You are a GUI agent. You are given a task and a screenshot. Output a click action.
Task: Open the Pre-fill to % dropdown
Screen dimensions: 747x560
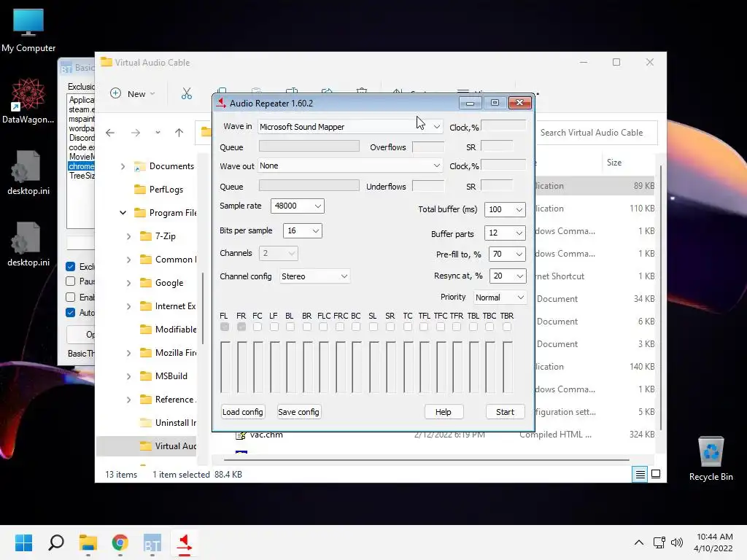(x=506, y=254)
